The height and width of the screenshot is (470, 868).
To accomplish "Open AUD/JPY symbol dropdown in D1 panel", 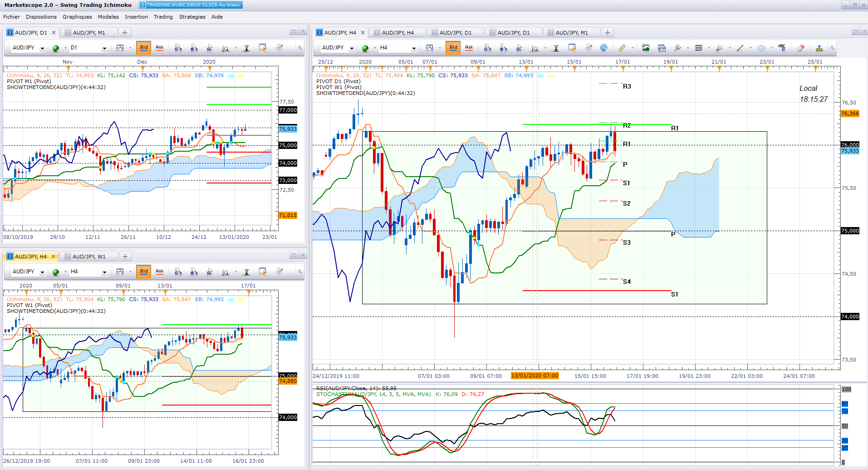I will coord(42,48).
